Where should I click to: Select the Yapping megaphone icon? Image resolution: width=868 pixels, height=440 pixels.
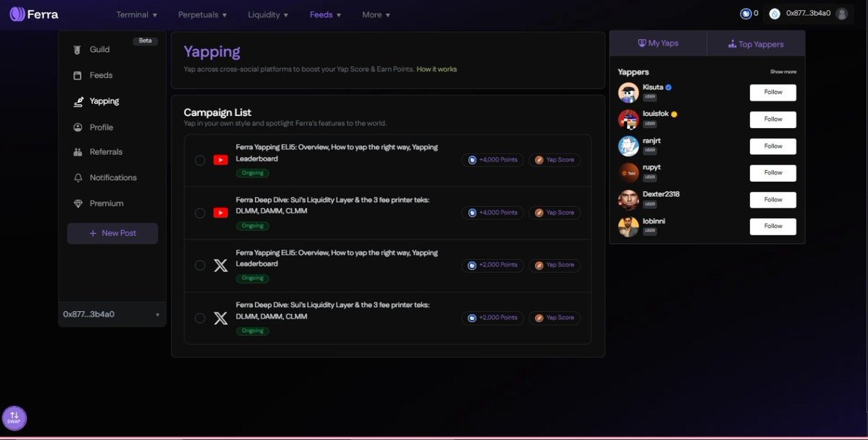(78, 101)
